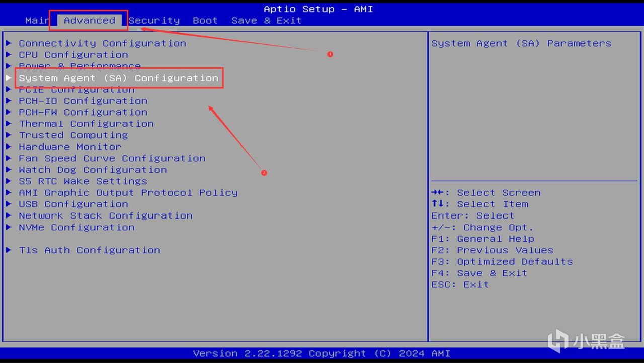
Task: Go to the Boot tab
Action: [x=205, y=21]
